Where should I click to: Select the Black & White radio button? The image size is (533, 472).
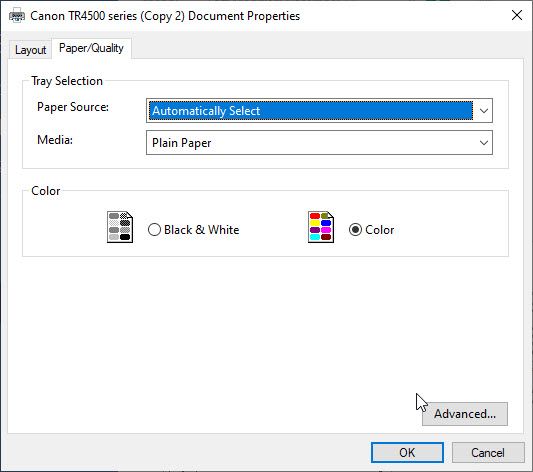click(154, 230)
